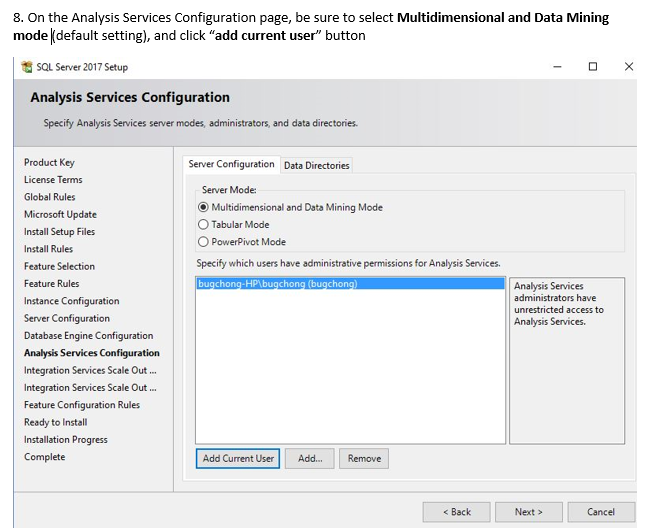This screenshot has width=647, height=528.
Task: Click the Add... button
Action: 310,459
